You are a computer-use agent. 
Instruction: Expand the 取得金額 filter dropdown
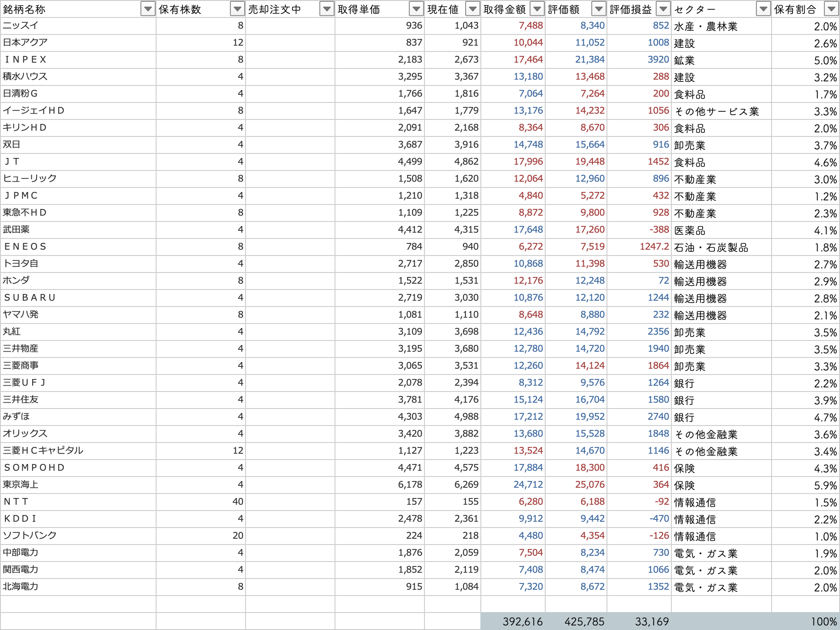[537, 9]
